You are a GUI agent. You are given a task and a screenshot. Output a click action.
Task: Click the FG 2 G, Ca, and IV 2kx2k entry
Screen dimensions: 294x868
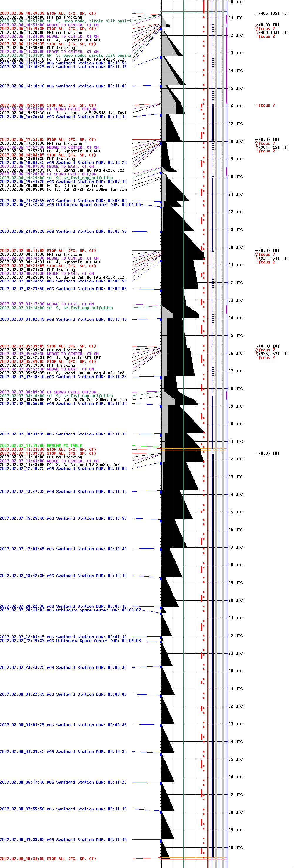click(x=60, y=465)
